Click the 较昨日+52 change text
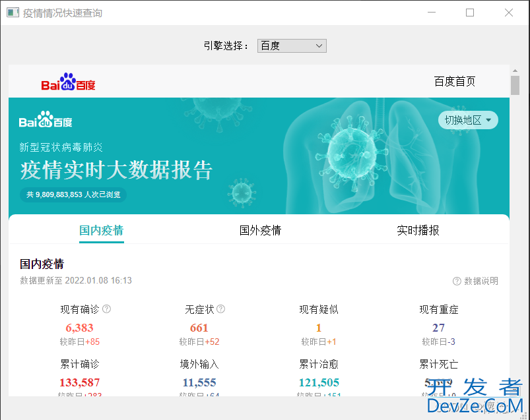This screenshot has height=420, width=530. tap(199, 342)
